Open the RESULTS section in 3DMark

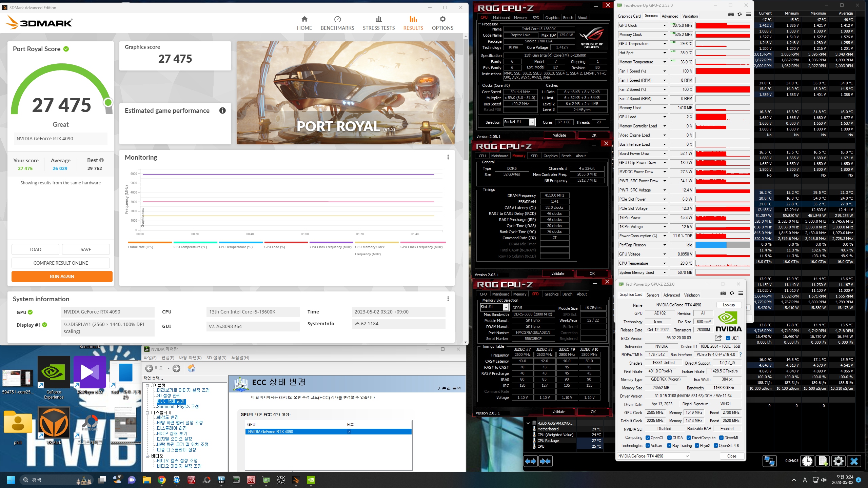tap(413, 23)
